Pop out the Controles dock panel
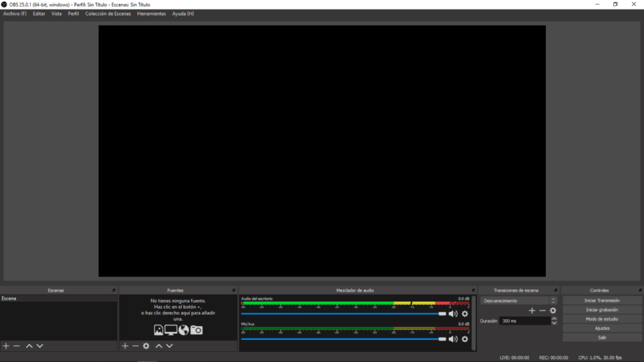Screen dimensions: 644x362 coord(640,290)
